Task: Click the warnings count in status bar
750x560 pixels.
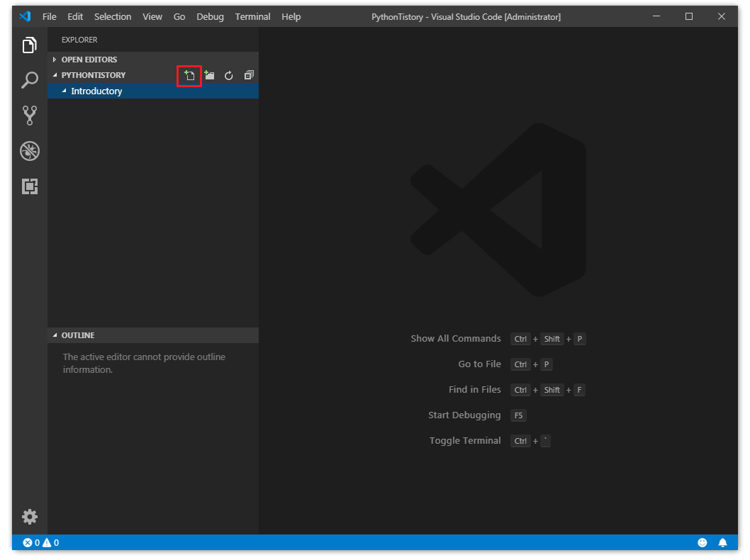Action: [x=51, y=542]
